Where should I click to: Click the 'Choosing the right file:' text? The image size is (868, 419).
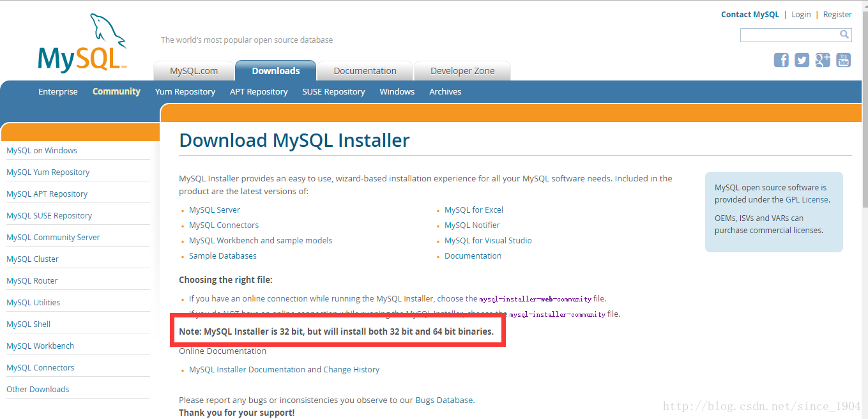click(x=225, y=280)
